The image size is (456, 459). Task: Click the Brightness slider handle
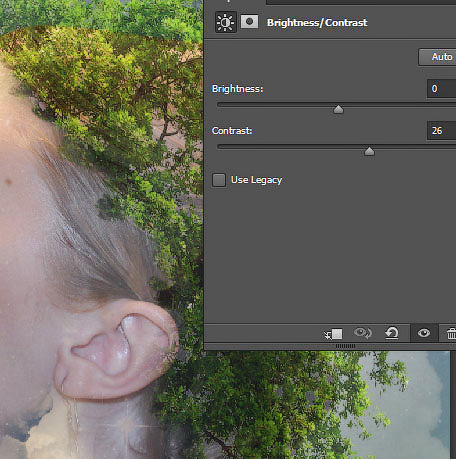pos(338,109)
